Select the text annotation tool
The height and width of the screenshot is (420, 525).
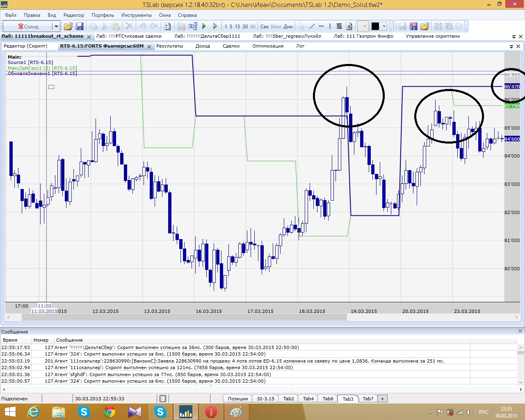pos(349,26)
